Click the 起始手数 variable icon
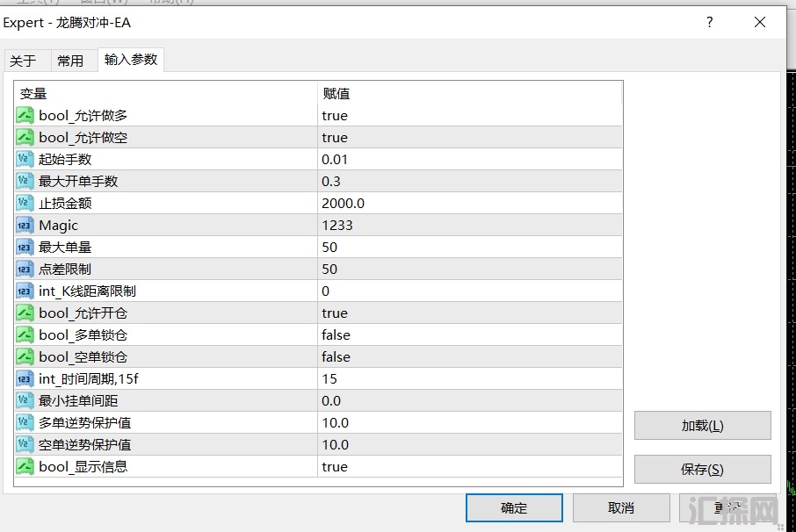796x532 pixels. (25, 160)
